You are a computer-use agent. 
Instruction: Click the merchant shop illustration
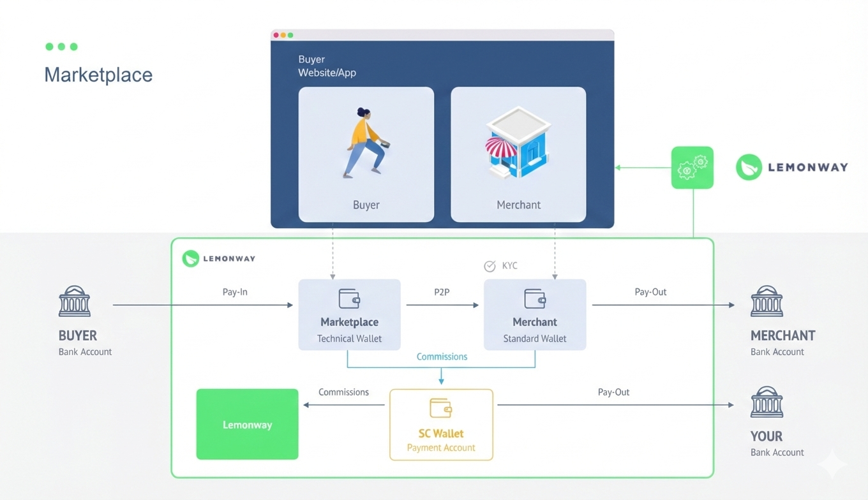(x=518, y=143)
